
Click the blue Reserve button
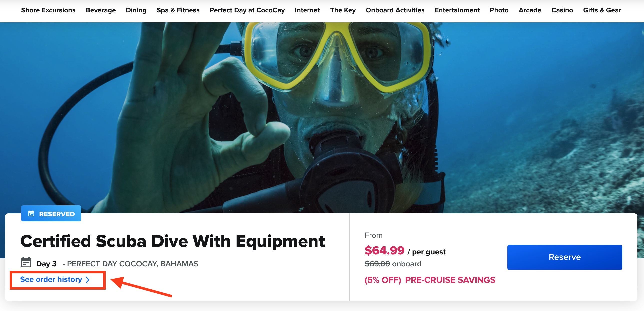click(x=565, y=257)
